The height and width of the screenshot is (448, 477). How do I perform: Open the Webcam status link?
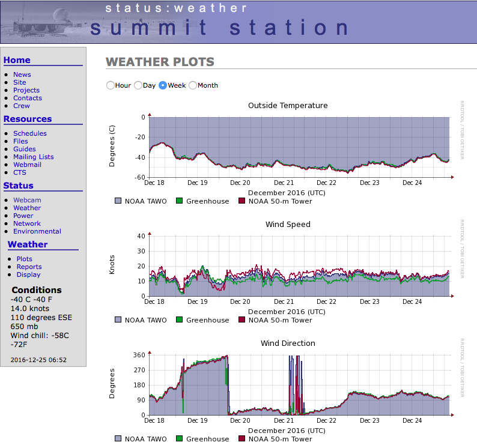[x=27, y=200]
